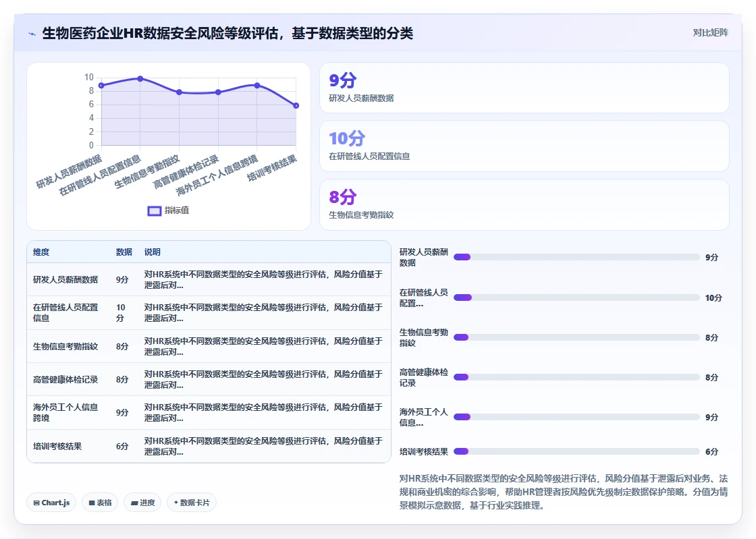The image size is (756, 539).
Task: Click the 6分 value in 培训考核结果 table row
Action: tap(122, 446)
